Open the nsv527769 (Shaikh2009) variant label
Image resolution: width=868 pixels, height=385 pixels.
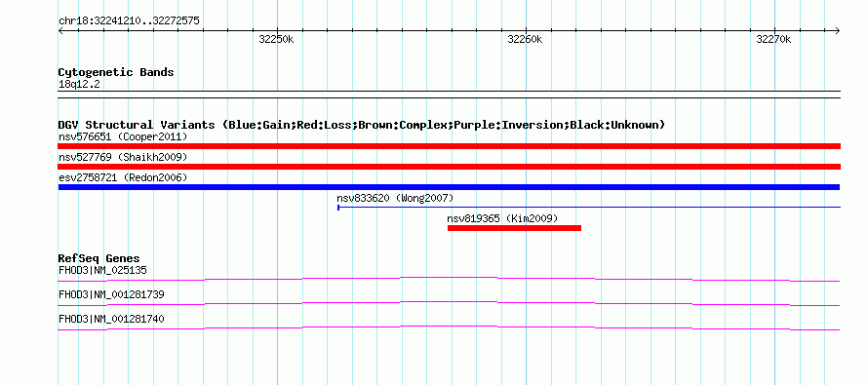[x=123, y=157]
